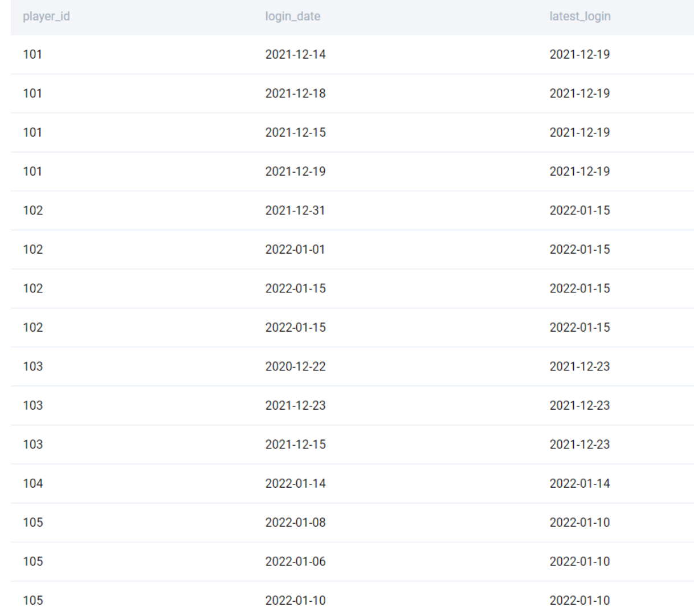Image resolution: width=694 pixels, height=616 pixels.
Task: Click 2022-01-10 in the login_date column
Action: 296,601
